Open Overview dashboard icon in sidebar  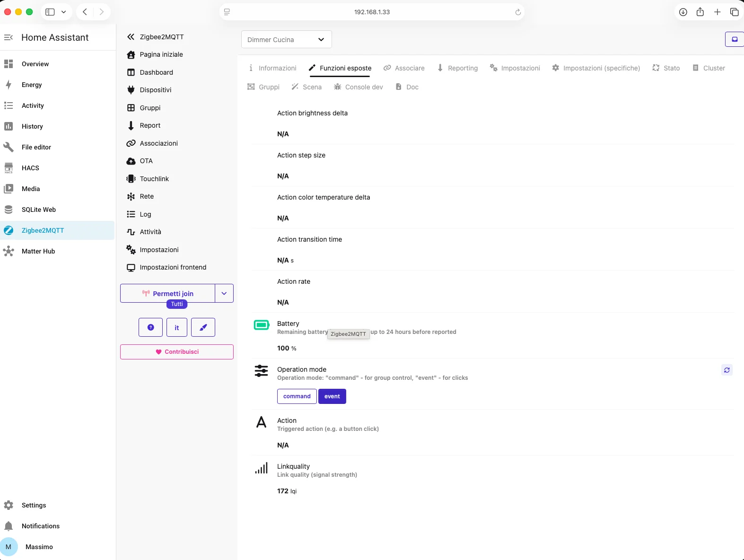click(x=9, y=64)
